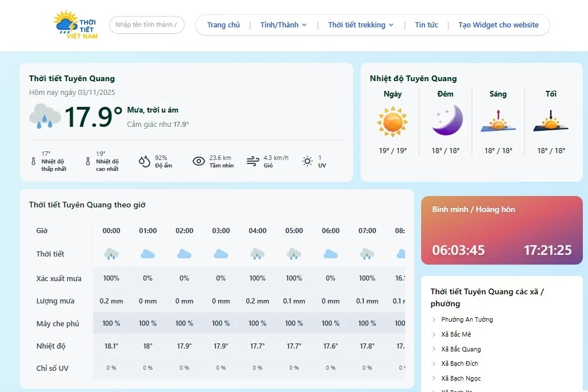This screenshot has height=392, width=588.
Task: Click the sun icon under Ngày
Action: pyautogui.click(x=393, y=121)
